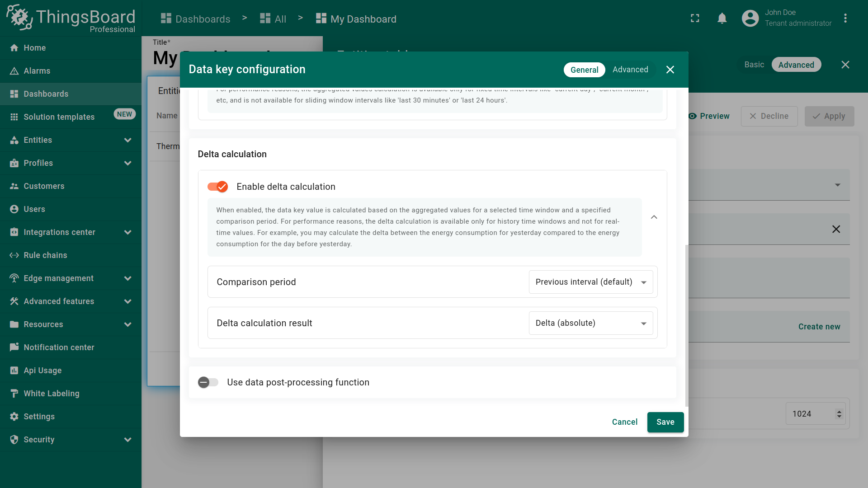Image resolution: width=868 pixels, height=488 pixels.
Task: Switch to the Advanced tab in the dialog
Action: tap(630, 70)
